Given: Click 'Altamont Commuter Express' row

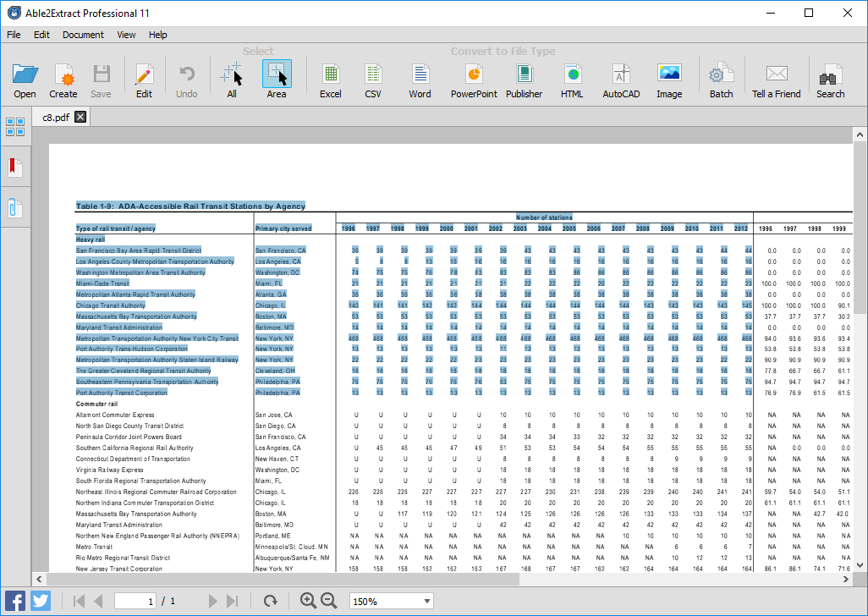Looking at the screenshot, I should (115, 415).
